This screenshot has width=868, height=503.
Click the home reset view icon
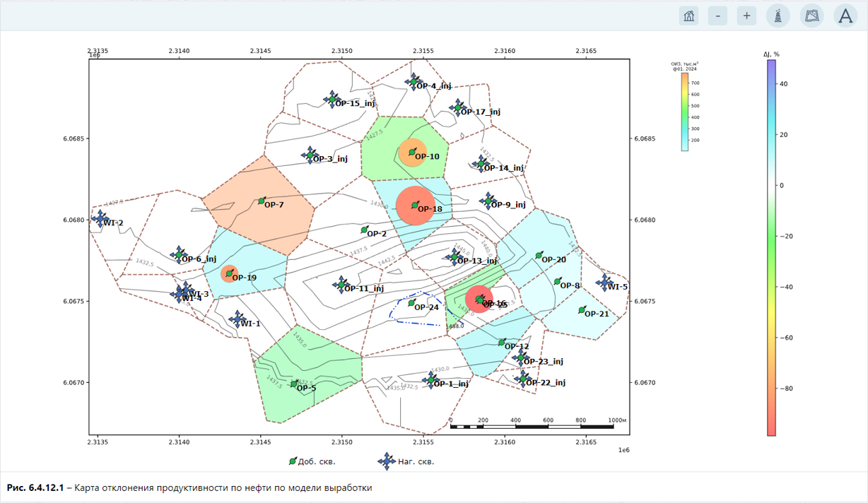688,16
